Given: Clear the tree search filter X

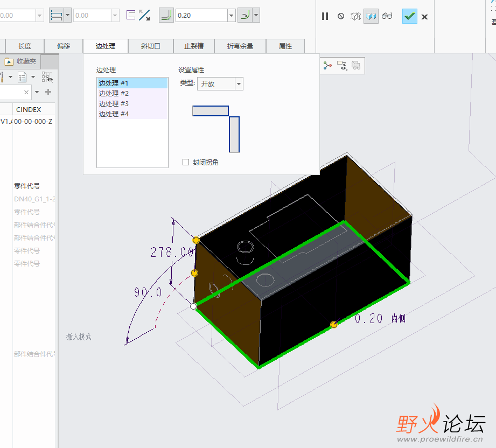Looking at the screenshot, I should click(x=26, y=93).
